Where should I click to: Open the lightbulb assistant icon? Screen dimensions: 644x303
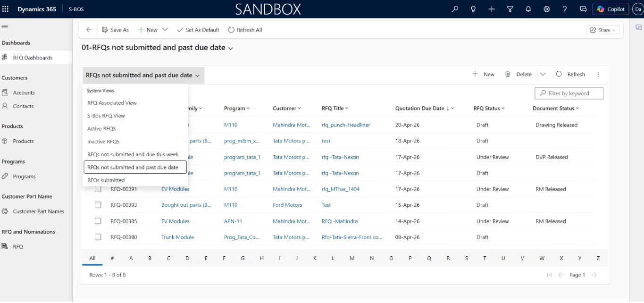pyautogui.click(x=473, y=9)
